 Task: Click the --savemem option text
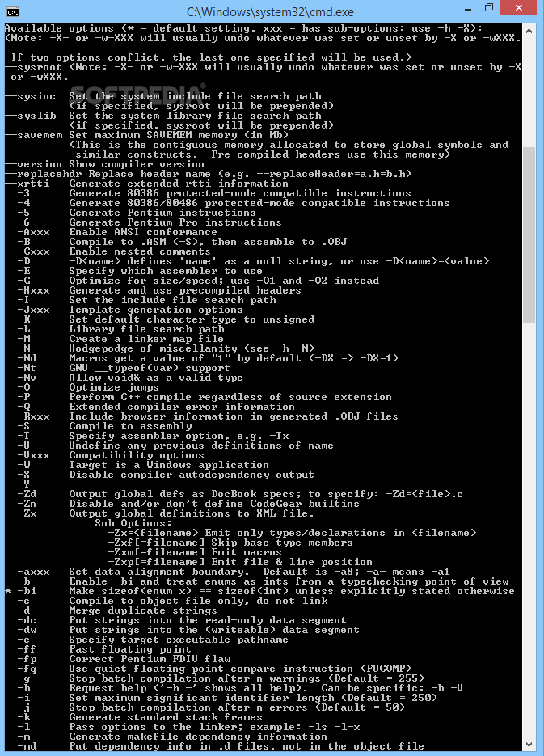(34, 136)
